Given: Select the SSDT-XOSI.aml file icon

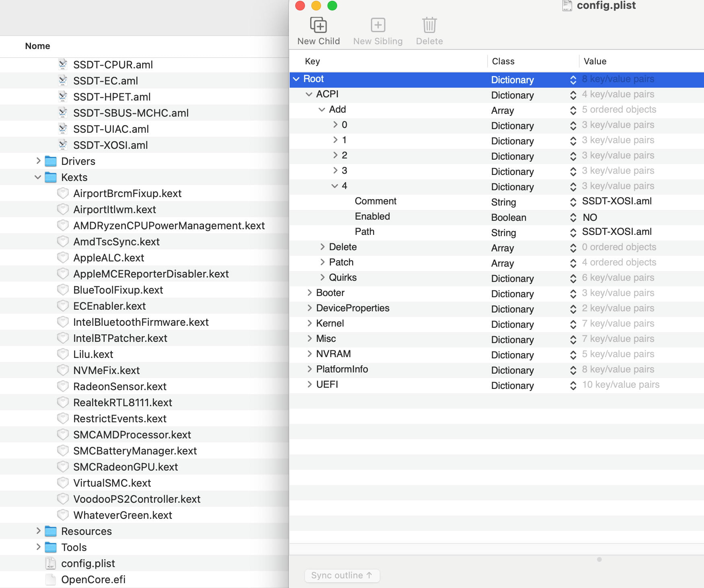Looking at the screenshot, I should click(x=63, y=145).
